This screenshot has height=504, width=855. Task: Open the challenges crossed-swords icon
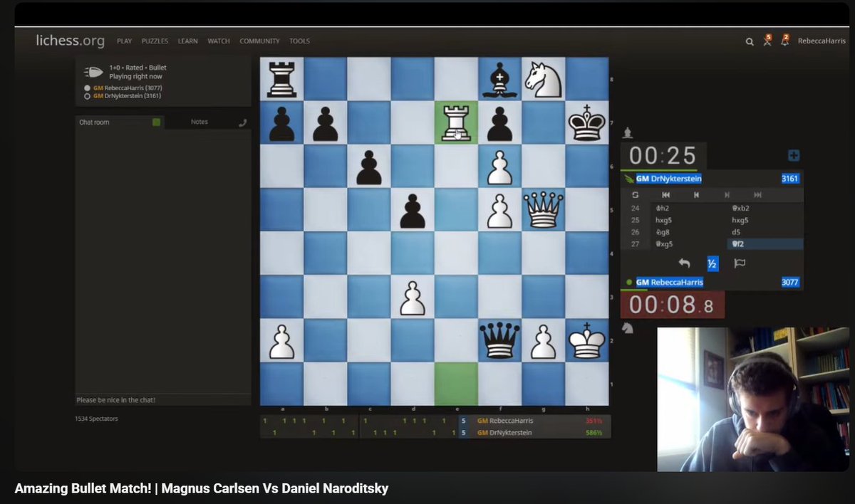pyautogui.click(x=767, y=41)
